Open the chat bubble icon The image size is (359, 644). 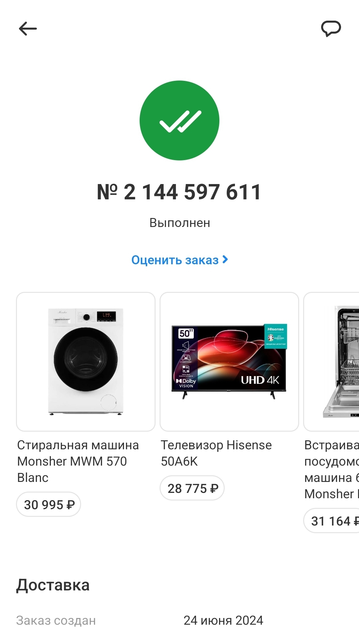tap(331, 28)
